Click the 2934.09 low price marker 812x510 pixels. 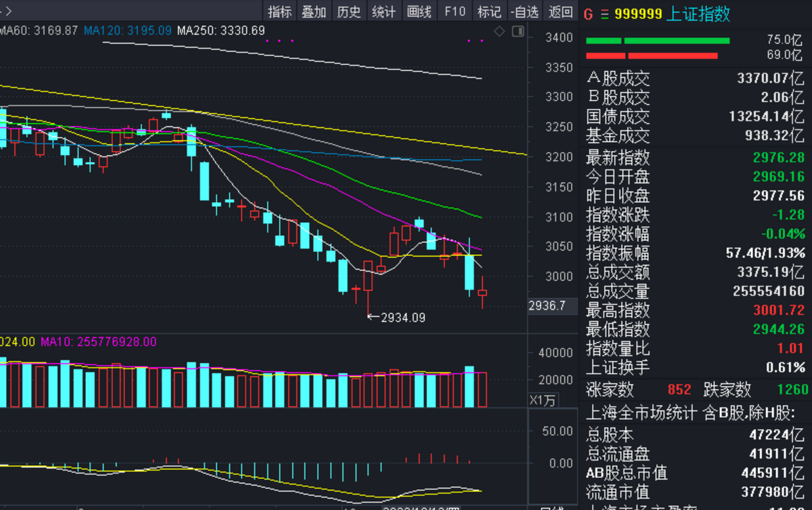tap(403, 317)
